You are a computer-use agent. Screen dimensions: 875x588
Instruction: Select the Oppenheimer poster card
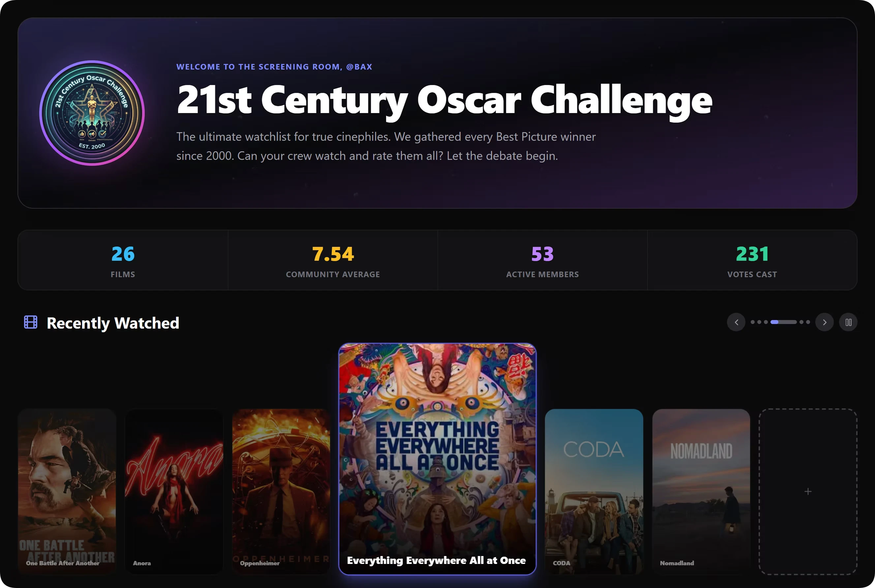[281, 491]
